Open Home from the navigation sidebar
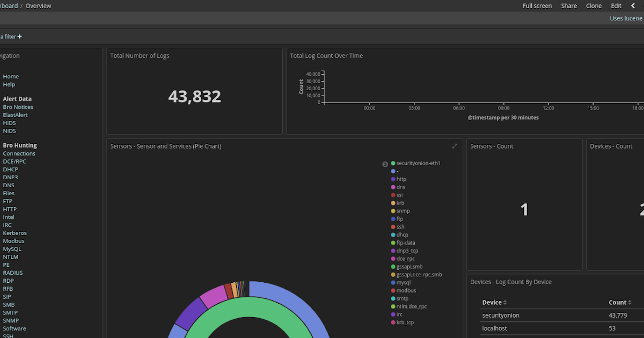Viewport: 644px width, 338px height. 11,76
